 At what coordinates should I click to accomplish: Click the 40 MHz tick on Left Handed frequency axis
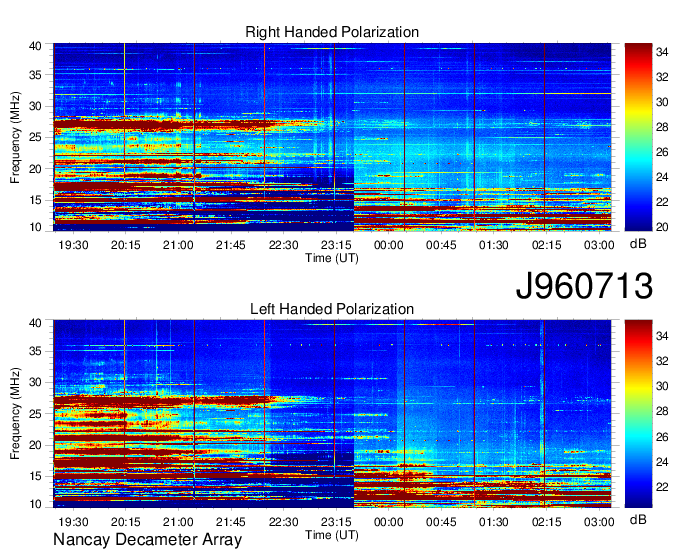35,323
